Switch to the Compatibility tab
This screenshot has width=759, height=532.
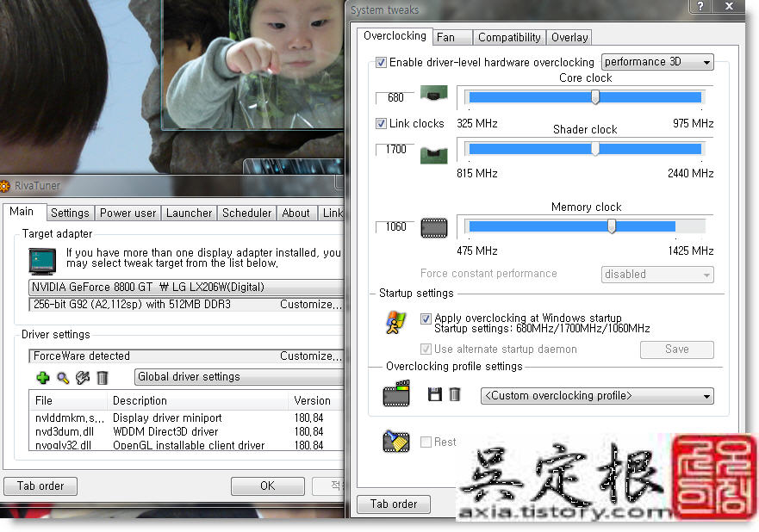coord(509,38)
